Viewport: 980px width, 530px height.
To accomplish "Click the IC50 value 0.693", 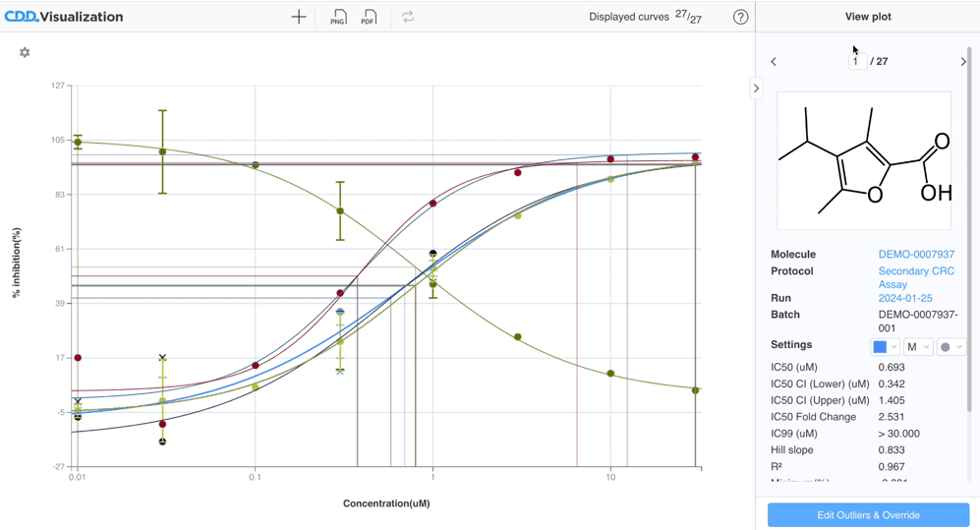I will pyautogui.click(x=892, y=367).
